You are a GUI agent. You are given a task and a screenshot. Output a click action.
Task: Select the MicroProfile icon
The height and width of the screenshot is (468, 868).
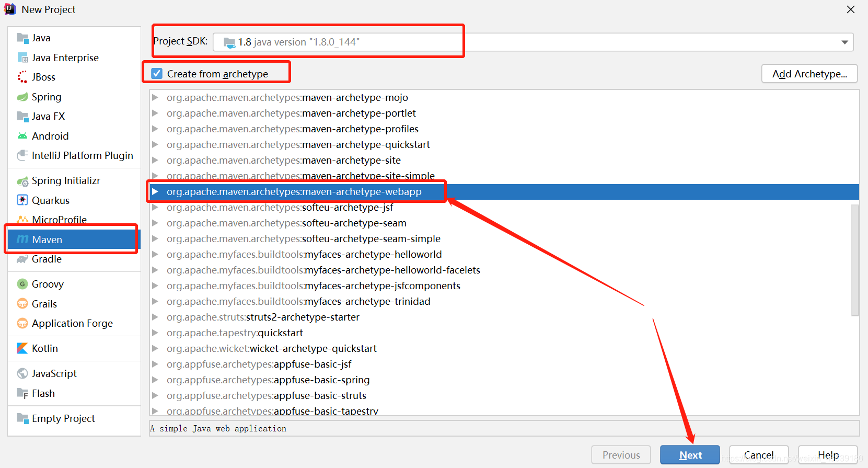click(x=22, y=220)
